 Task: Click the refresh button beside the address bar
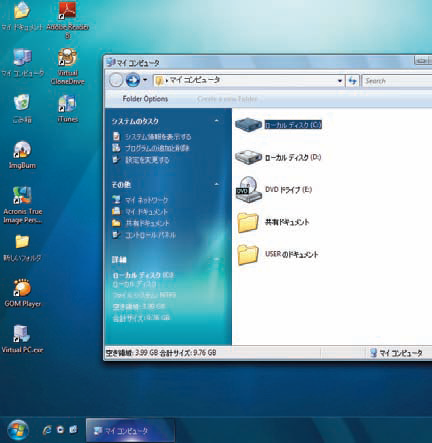[x=353, y=81]
